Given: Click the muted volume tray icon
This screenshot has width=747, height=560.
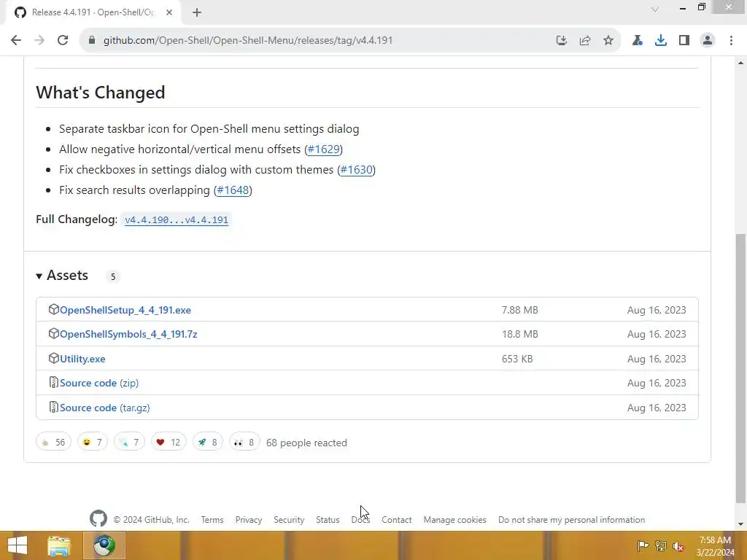Looking at the screenshot, I should click(x=678, y=545).
